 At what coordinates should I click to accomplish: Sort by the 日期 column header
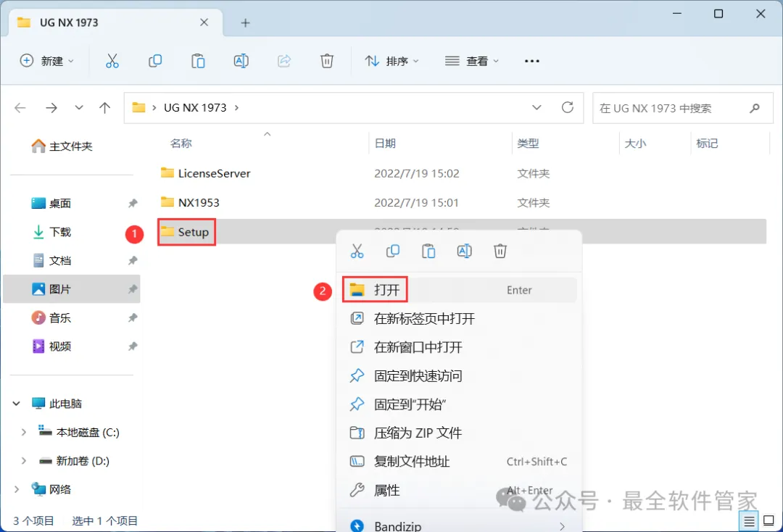[385, 144]
